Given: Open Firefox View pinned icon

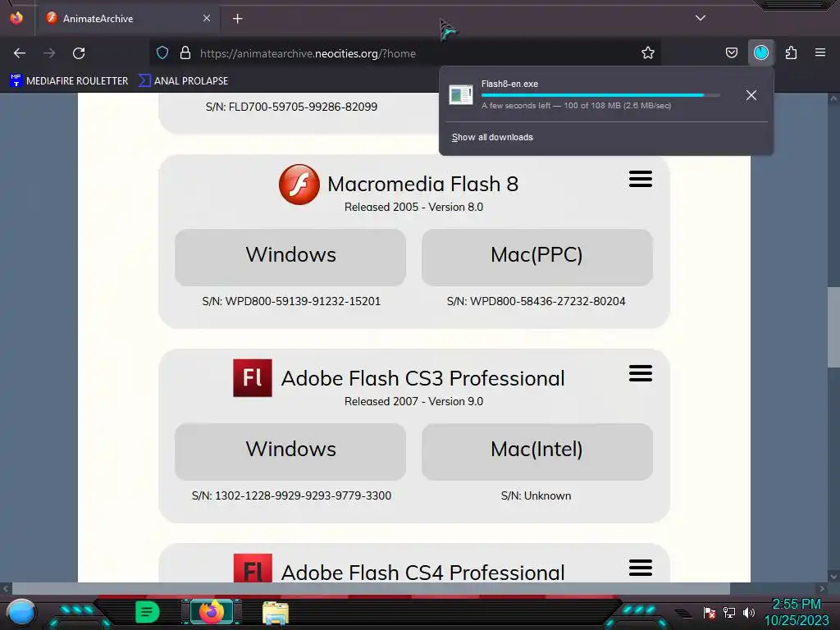Looking at the screenshot, I should (x=16, y=18).
